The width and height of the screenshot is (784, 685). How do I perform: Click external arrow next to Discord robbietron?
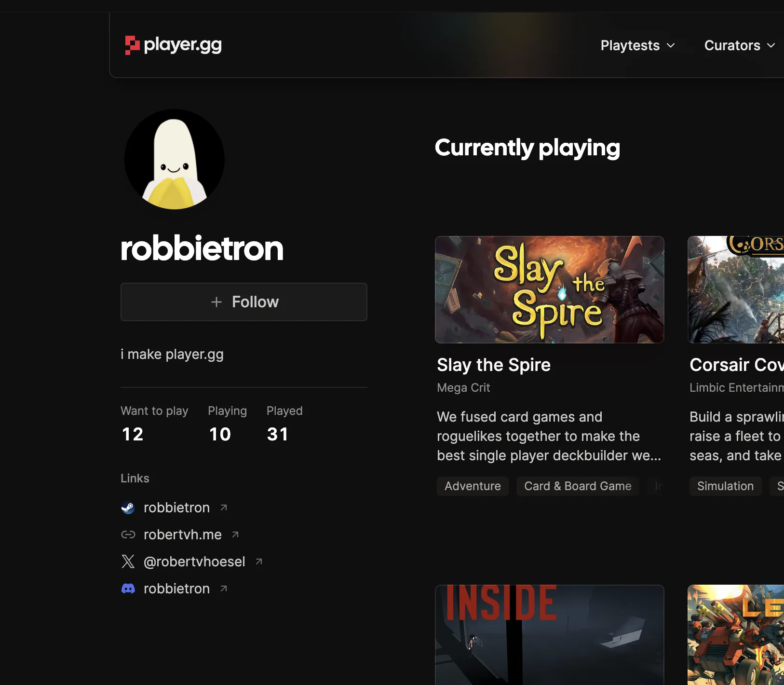click(224, 589)
